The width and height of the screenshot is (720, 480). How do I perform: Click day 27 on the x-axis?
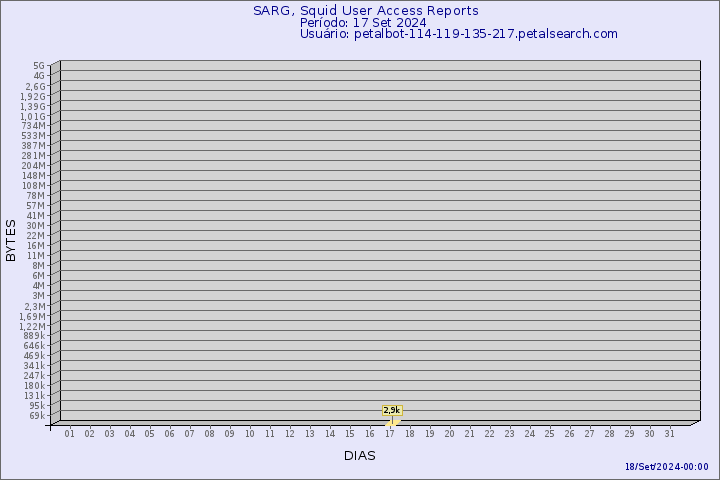pyautogui.click(x=590, y=434)
